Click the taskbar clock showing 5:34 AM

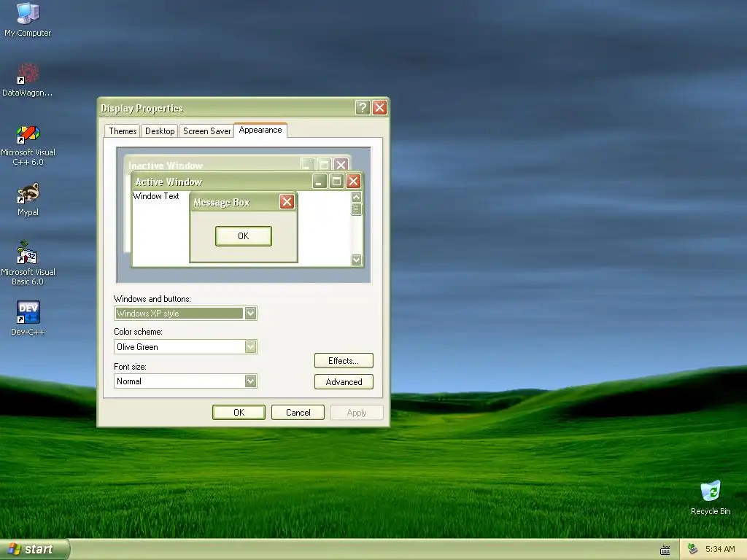tap(720, 549)
